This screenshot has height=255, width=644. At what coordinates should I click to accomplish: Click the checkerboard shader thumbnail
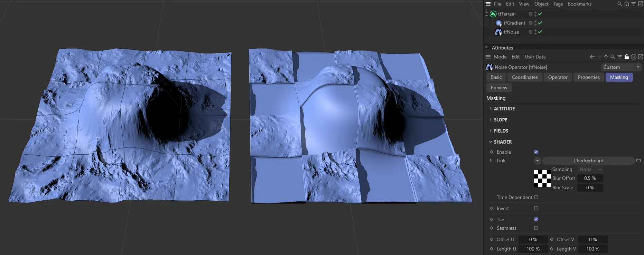(542, 179)
